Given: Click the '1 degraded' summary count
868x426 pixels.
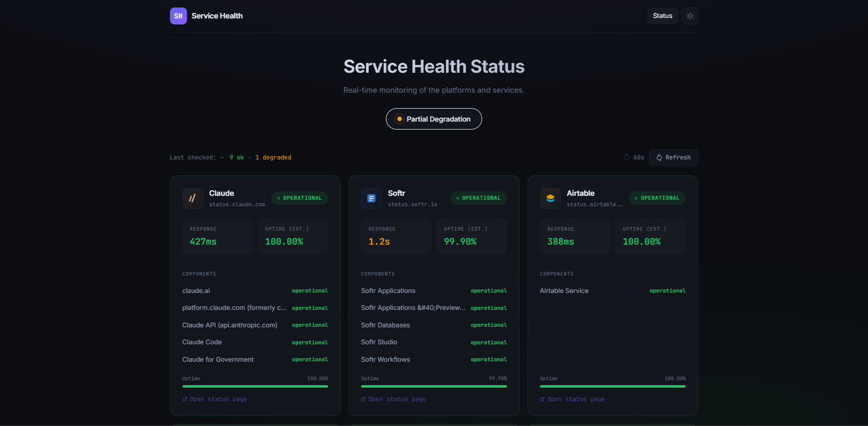Looking at the screenshot, I should coord(273,157).
